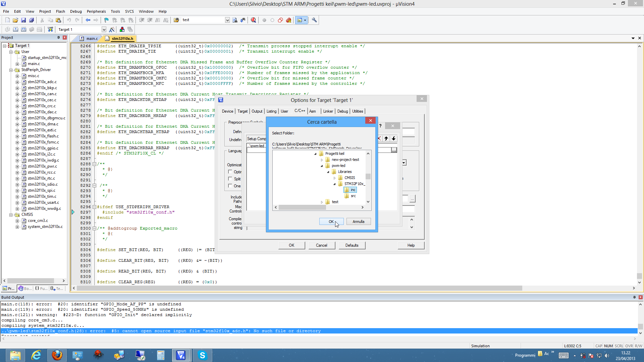
Task: Expand main.c node in Project tree
Action: [x=17, y=64]
